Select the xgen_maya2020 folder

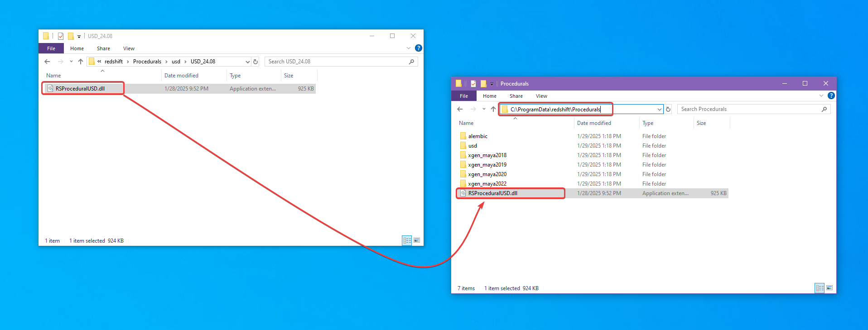point(487,174)
